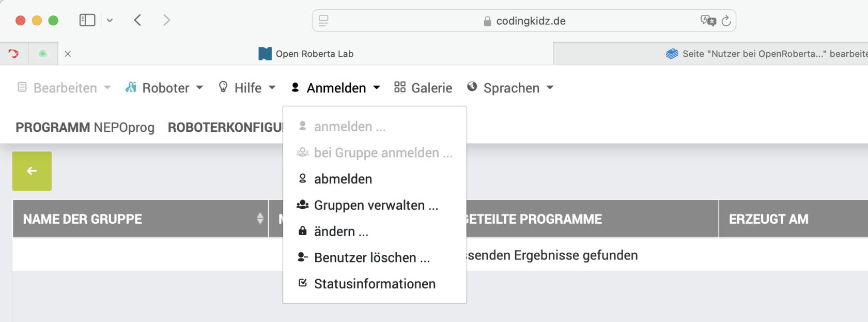Collapse the Anmelden menu

click(336, 88)
